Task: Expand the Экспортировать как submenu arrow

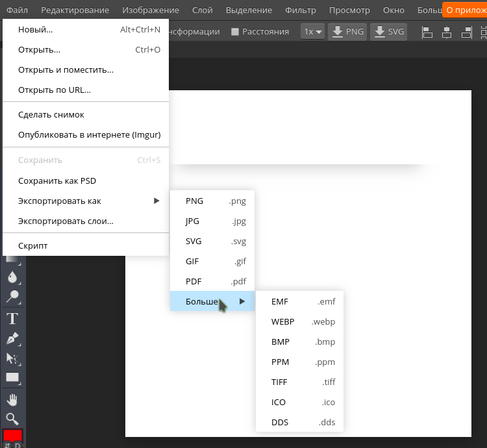Action: [156, 201]
